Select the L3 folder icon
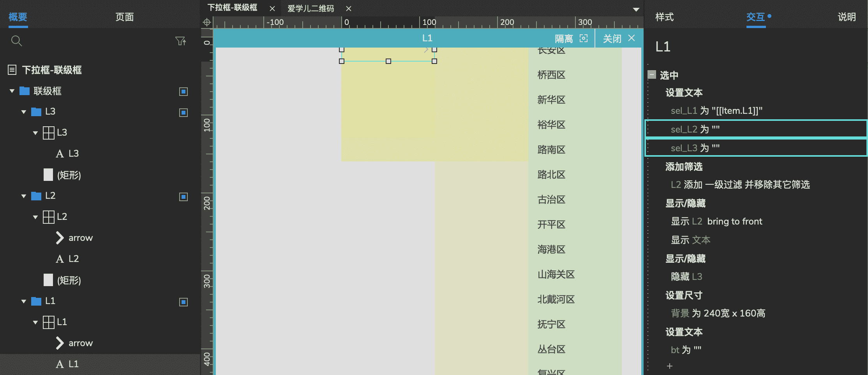The image size is (868, 375). (x=36, y=112)
